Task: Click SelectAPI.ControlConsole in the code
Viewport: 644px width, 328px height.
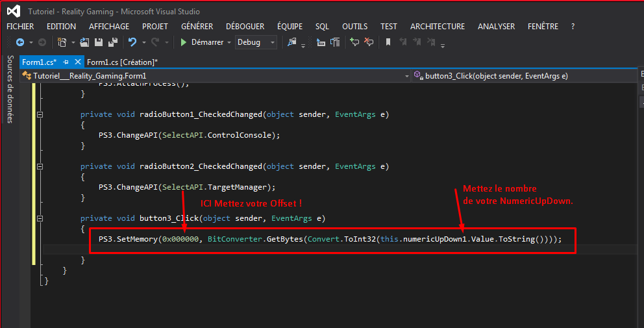Action: (x=217, y=135)
